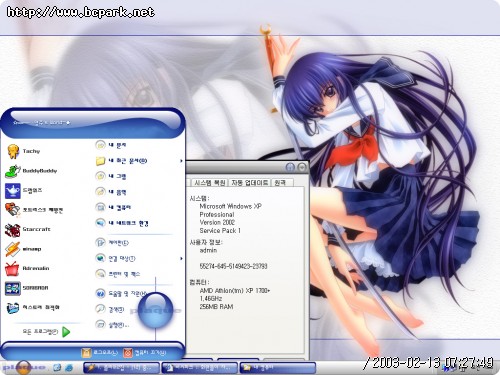Launch Starcraft from the Start menu
The height and width of the screenshot is (375, 500).
click(28, 229)
